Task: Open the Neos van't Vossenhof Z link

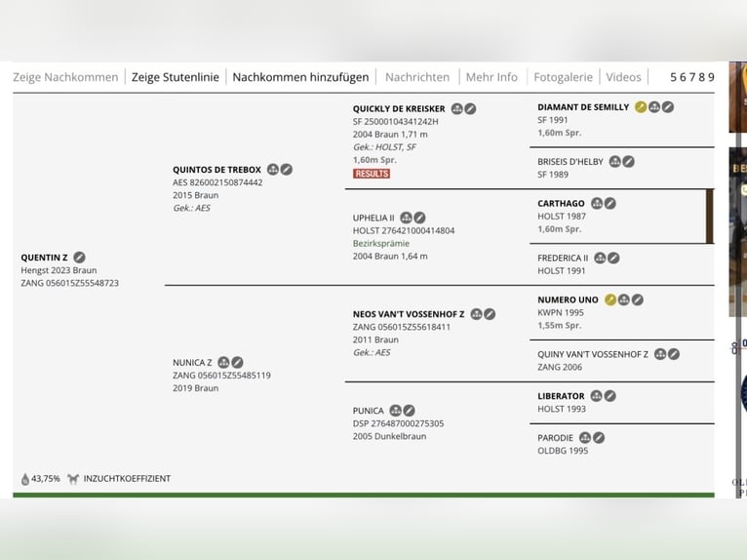Action: tap(408, 314)
